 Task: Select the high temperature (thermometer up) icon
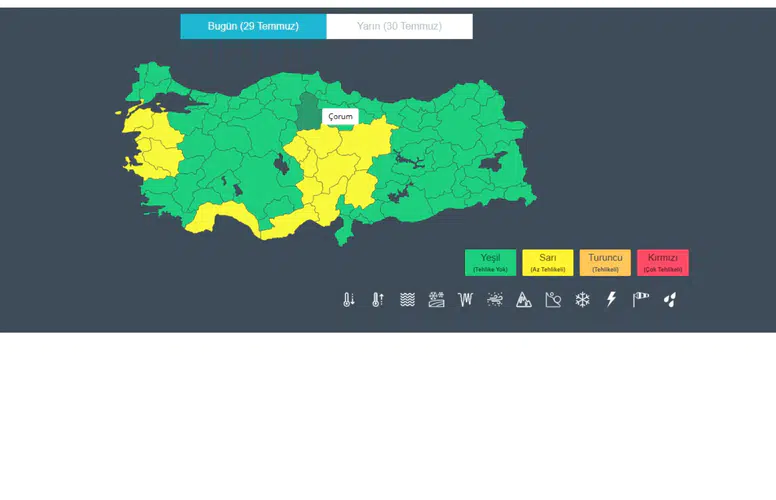[378, 300]
